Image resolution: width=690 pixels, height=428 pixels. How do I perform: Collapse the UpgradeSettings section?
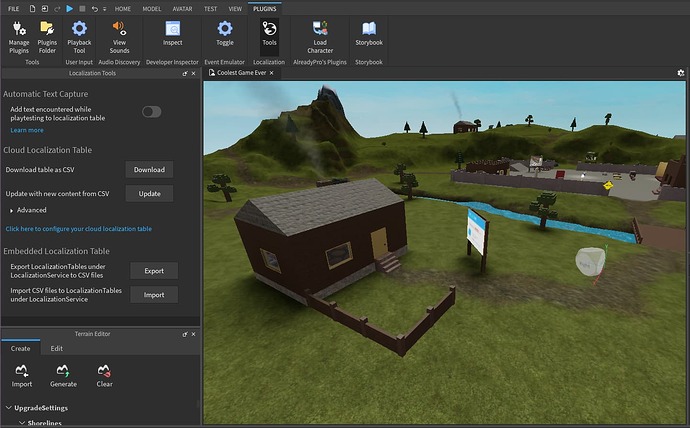coord(9,408)
